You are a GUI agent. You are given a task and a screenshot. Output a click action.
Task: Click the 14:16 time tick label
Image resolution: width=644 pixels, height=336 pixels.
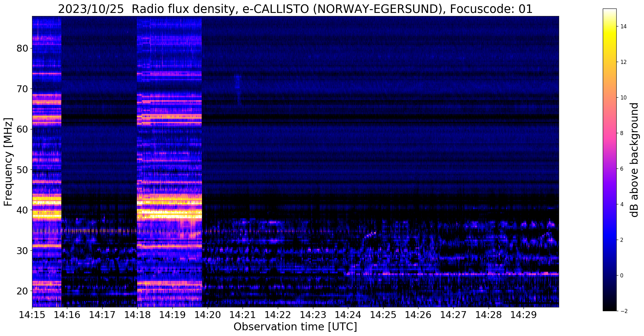pos(67,315)
